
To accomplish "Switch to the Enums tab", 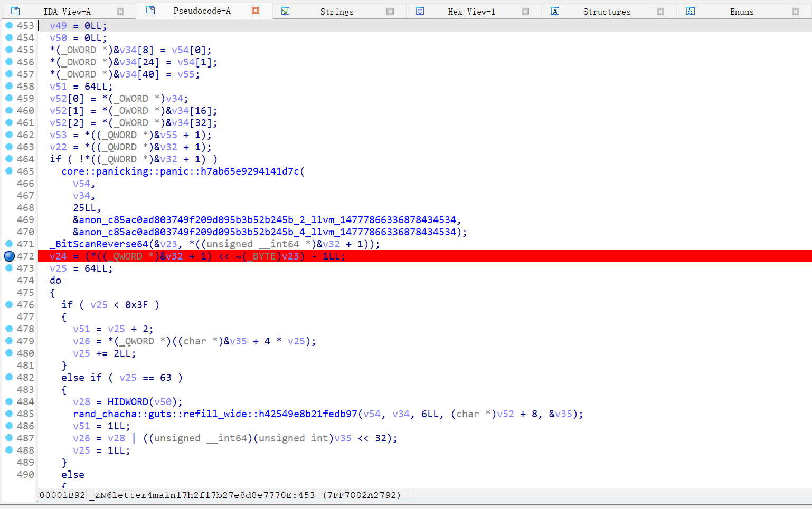I will tap(741, 12).
